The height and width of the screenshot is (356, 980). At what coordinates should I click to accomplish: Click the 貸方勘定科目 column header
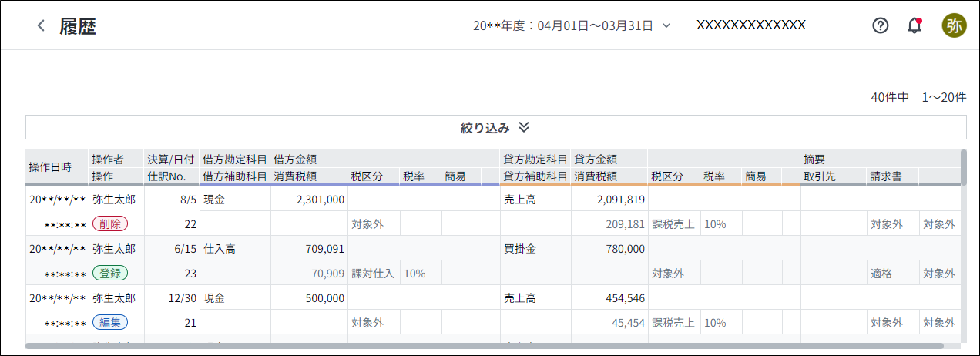pyautogui.click(x=535, y=160)
